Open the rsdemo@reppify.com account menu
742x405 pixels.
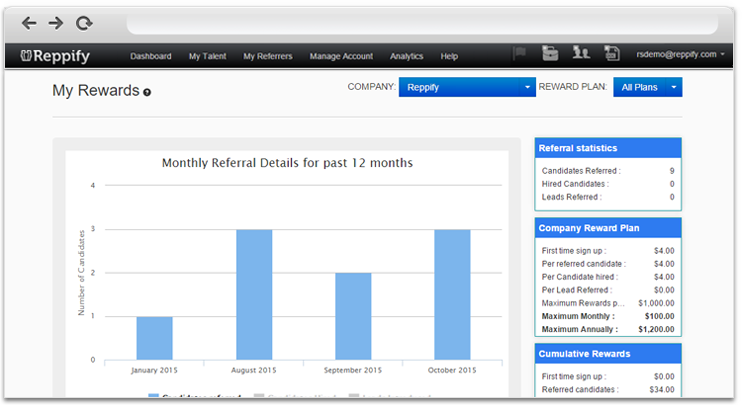click(680, 56)
